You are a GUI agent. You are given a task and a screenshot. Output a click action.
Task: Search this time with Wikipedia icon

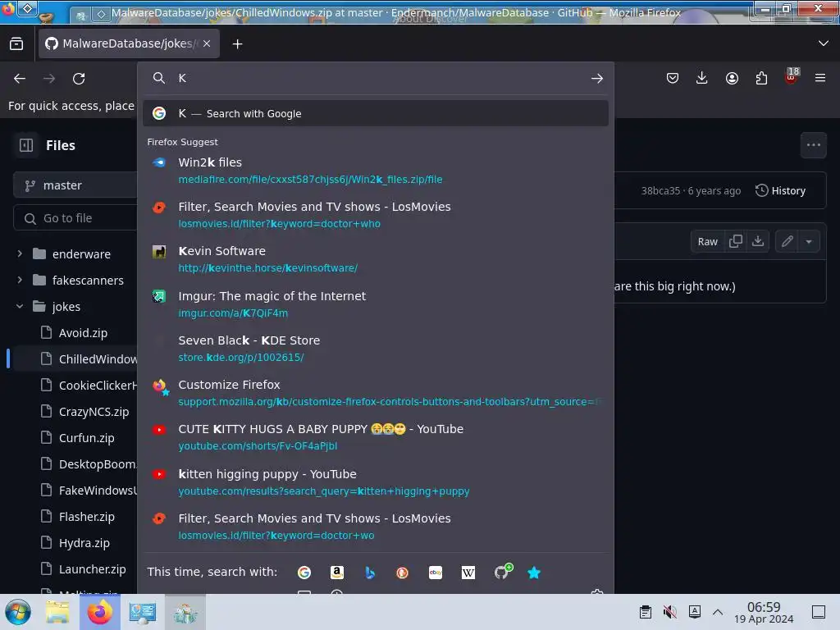[468, 572]
